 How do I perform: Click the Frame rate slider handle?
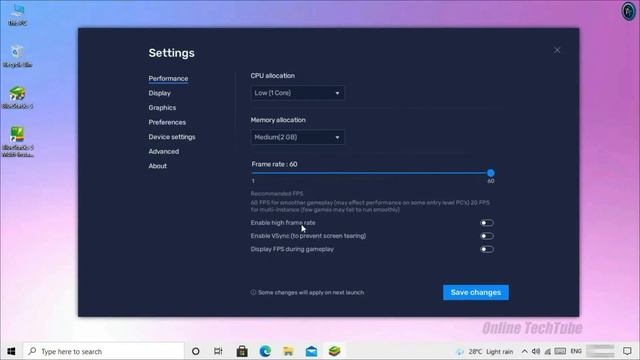coord(491,173)
